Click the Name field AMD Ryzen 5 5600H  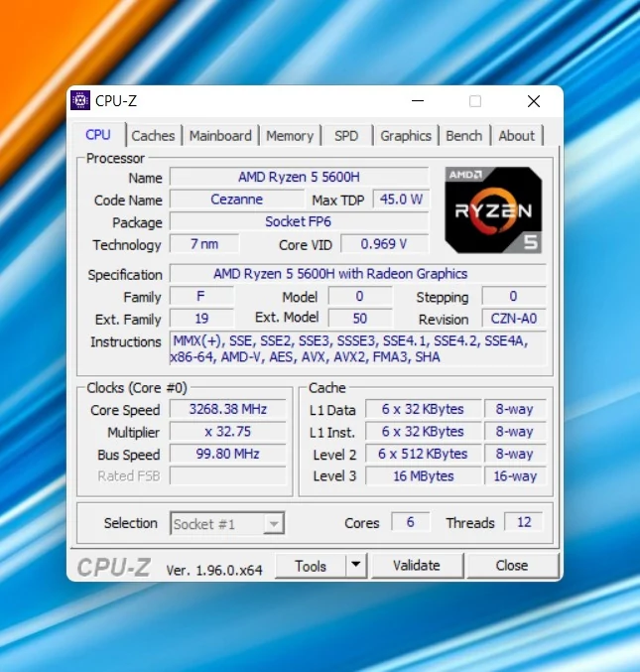tap(299, 177)
